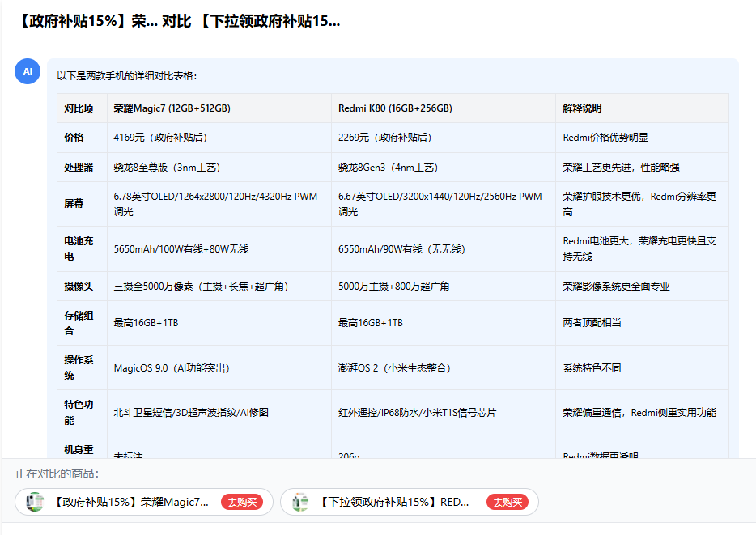Click the intro text 以下是两款手机的详细对比表格
The image size is (756, 535).
click(127, 75)
